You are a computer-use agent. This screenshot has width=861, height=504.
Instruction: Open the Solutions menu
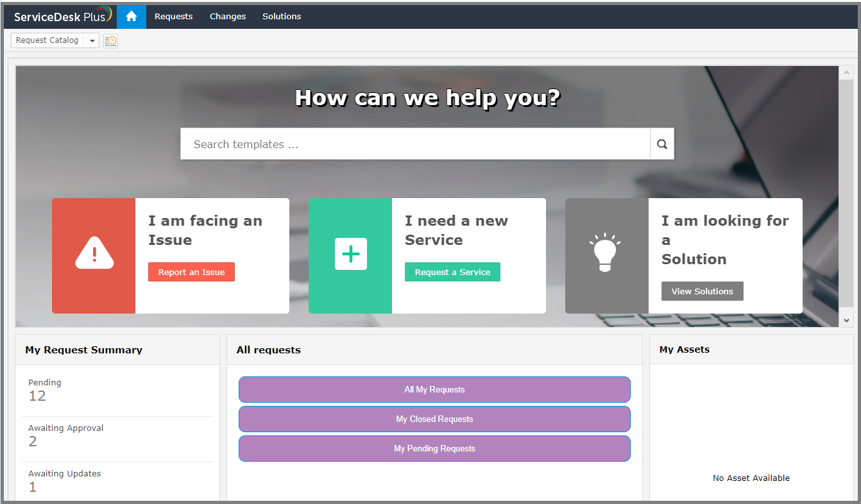tap(282, 17)
